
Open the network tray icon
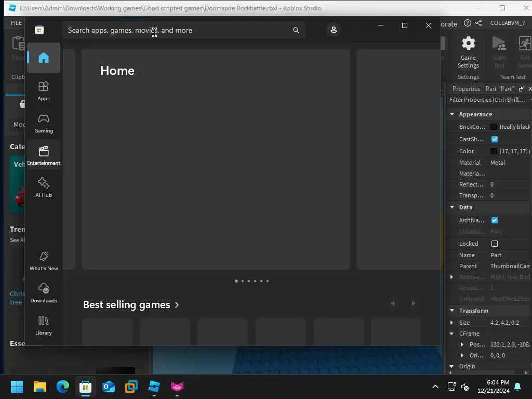point(451,387)
